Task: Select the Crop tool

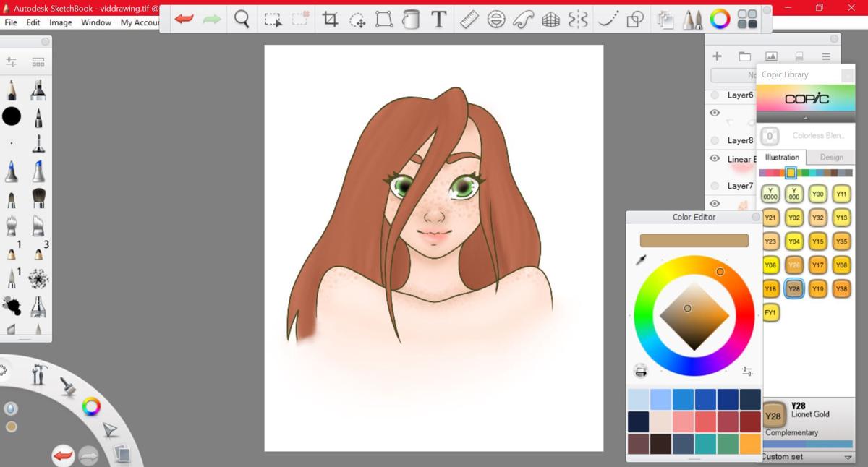Action: pyautogui.click(x=330, y=20)
